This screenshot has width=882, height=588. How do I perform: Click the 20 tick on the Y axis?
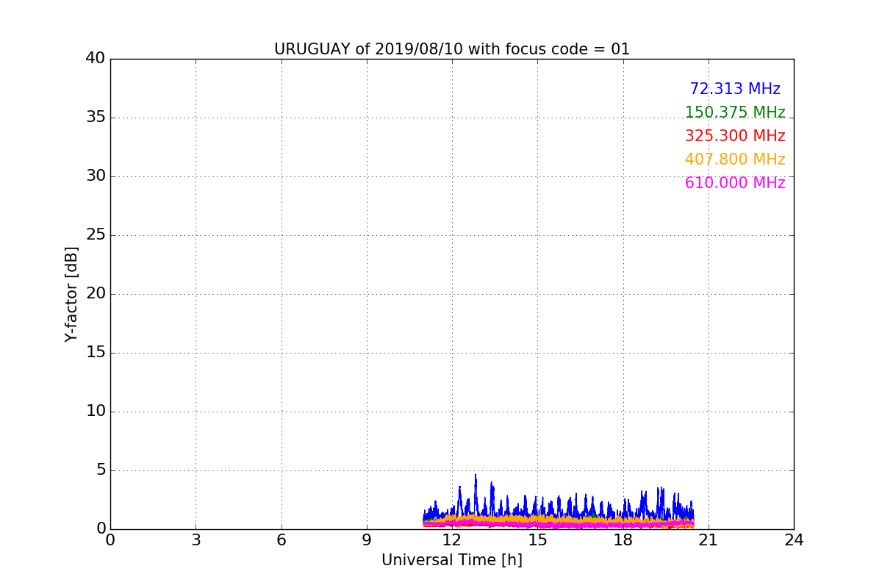(x=96, y=294)
